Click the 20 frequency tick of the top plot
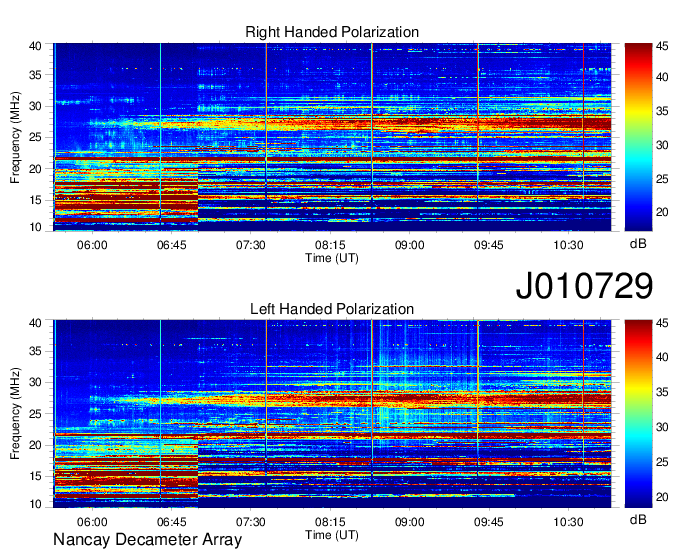Image resolution: width=680 pixels, height=552 pixels. (x=36, y=169)
